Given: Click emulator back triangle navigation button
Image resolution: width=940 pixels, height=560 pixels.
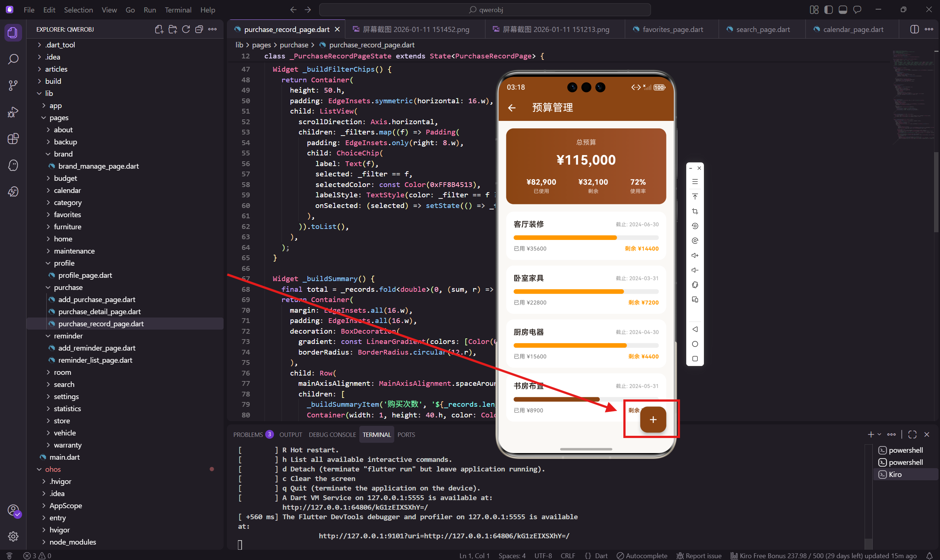Looking at the screenshot, I should [x=695, y=329].
